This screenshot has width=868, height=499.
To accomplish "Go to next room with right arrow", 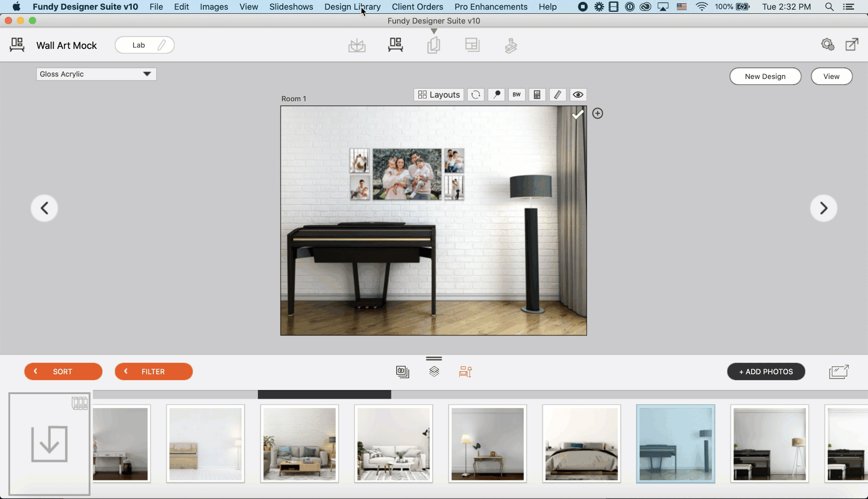I will point(824,208).
